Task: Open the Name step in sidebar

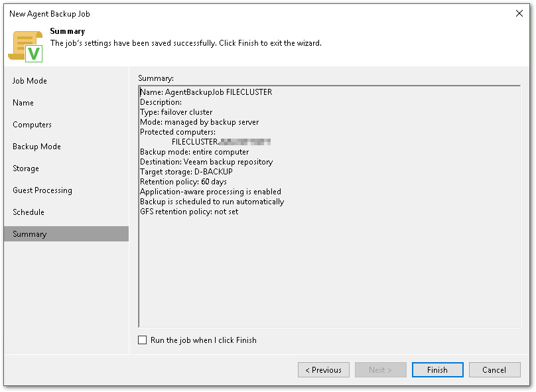Action: 23,103
